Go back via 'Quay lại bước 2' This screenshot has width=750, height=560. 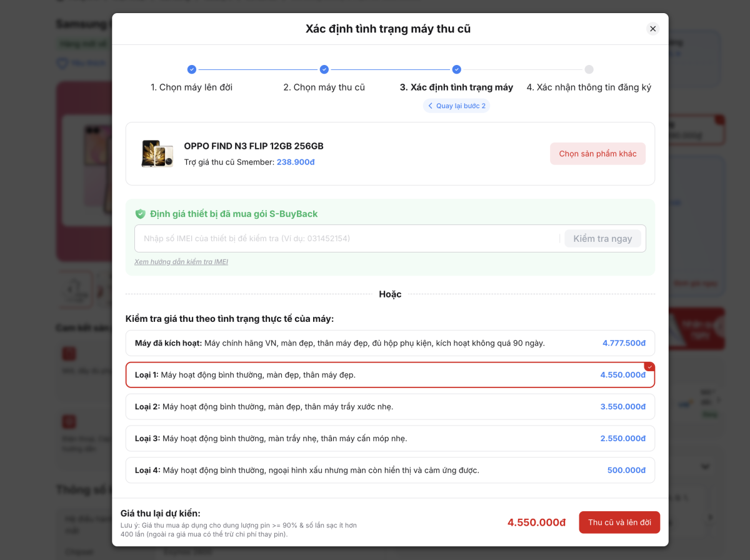click(x=457, y=106)
